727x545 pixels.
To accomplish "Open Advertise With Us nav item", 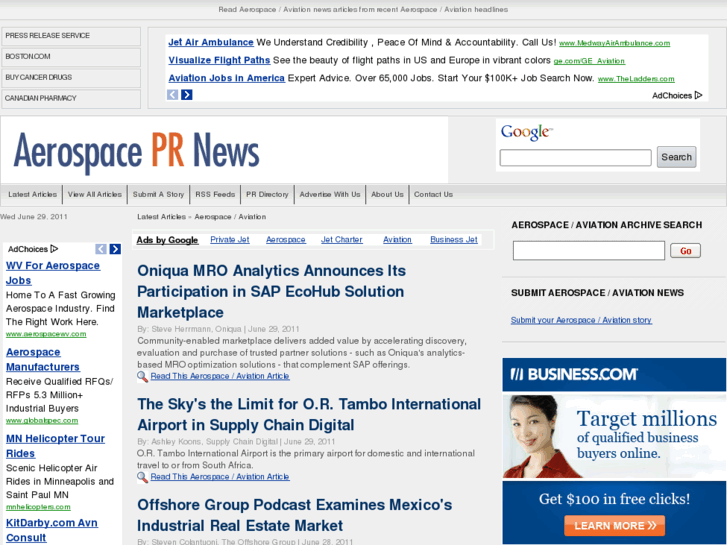I will tap(330, 194).
